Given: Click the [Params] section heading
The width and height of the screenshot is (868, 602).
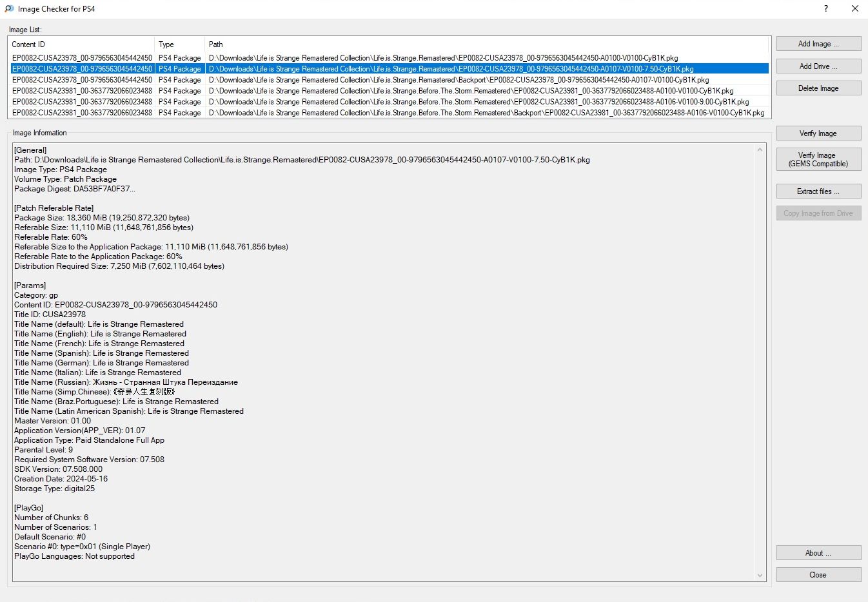Looking at the screenshot, I should (30, 286).
